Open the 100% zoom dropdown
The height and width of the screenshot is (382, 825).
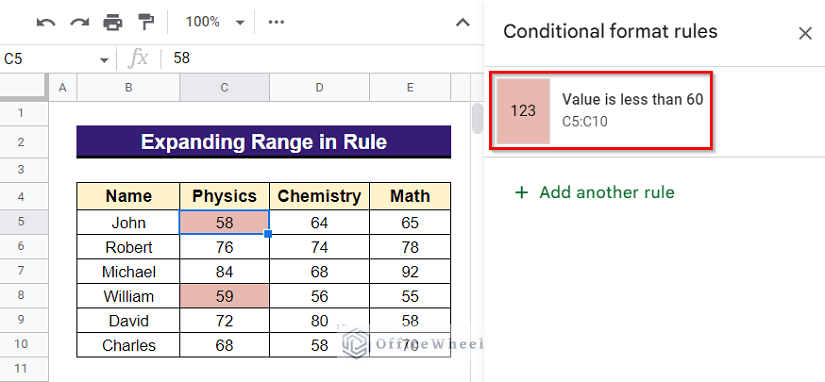click(215, 22)
